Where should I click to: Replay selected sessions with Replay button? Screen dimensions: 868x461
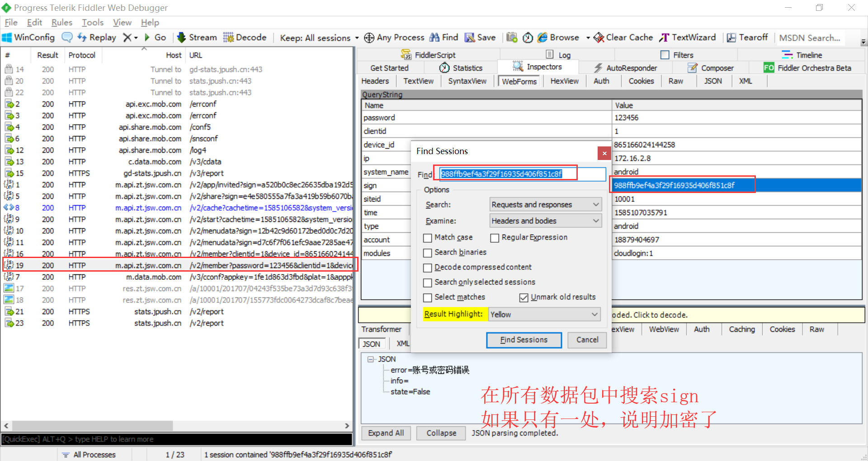(x=97, y=38)
